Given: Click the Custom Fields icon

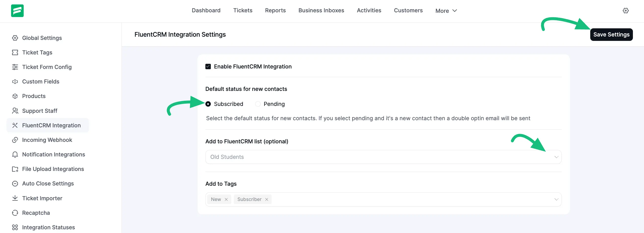Looking at the screenshot, I should [x=15, y=82].
